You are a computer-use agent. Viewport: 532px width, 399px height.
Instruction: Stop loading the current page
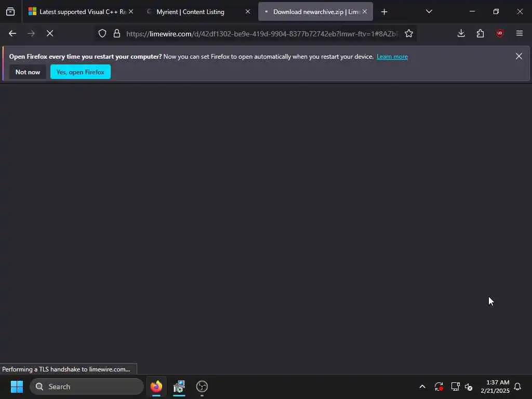point(50,34)
